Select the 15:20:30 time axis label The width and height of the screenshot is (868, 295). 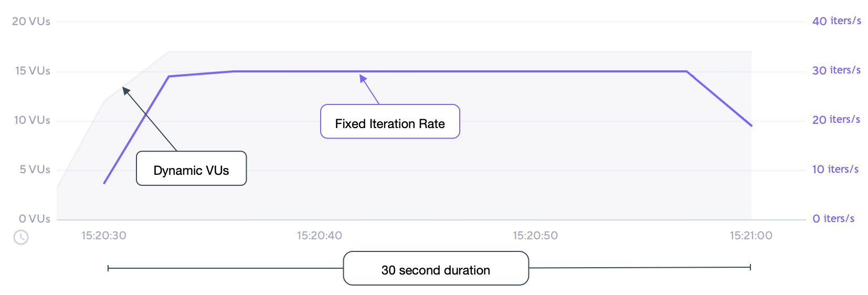pyautogui.click(x=104, y=236)
